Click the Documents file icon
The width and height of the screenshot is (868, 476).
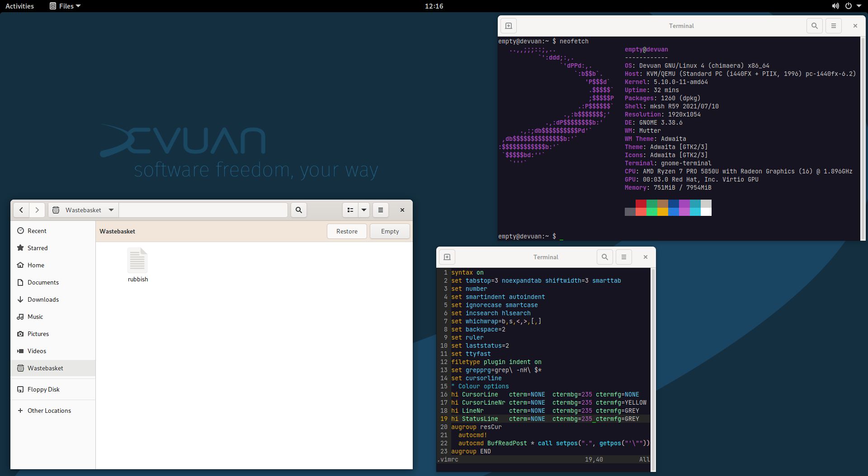[x=20, y=282]
